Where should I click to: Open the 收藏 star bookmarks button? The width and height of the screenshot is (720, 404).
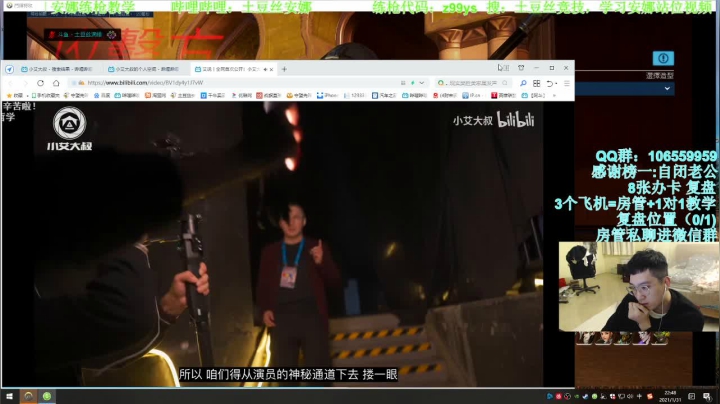pyautogui.click(x=15, y=95)
